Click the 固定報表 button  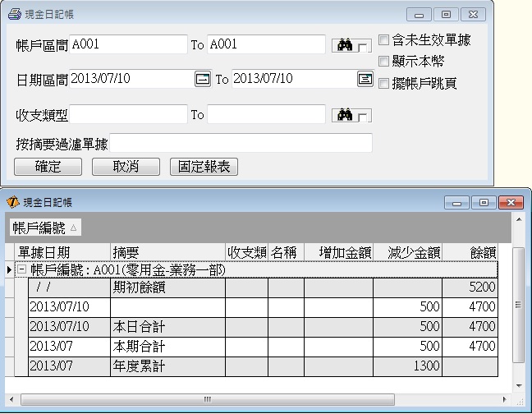pos(204,167)
